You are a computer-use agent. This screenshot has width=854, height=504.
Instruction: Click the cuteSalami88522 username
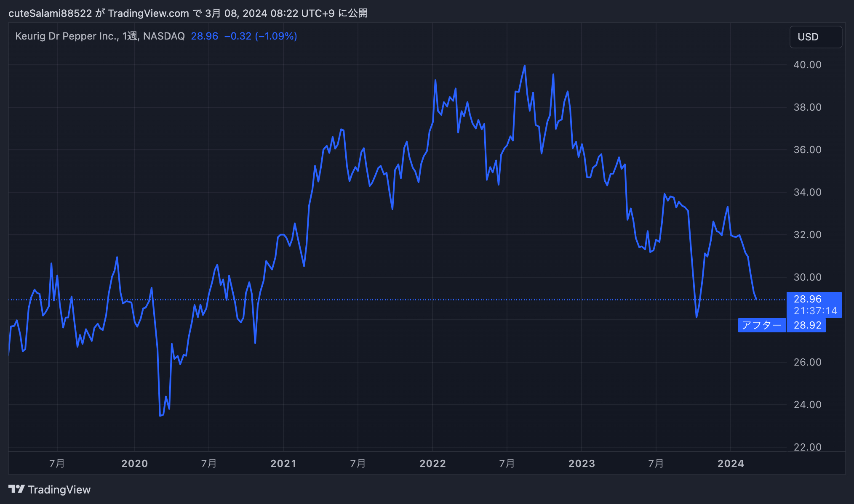[50, 13]
